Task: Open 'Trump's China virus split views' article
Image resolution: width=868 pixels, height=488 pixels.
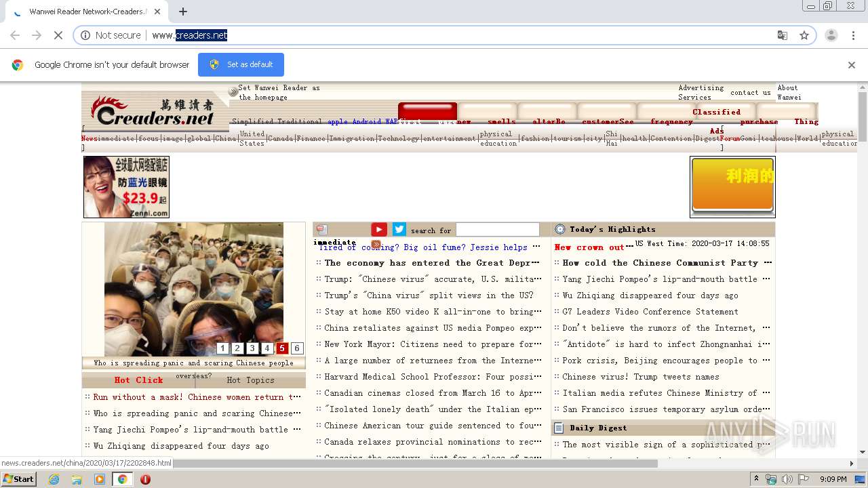Action: tap(429, 296)
